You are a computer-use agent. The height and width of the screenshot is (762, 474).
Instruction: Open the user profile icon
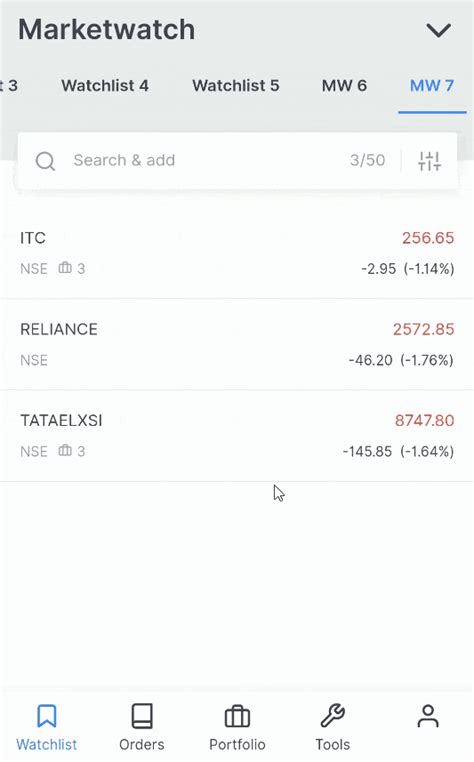428,716
